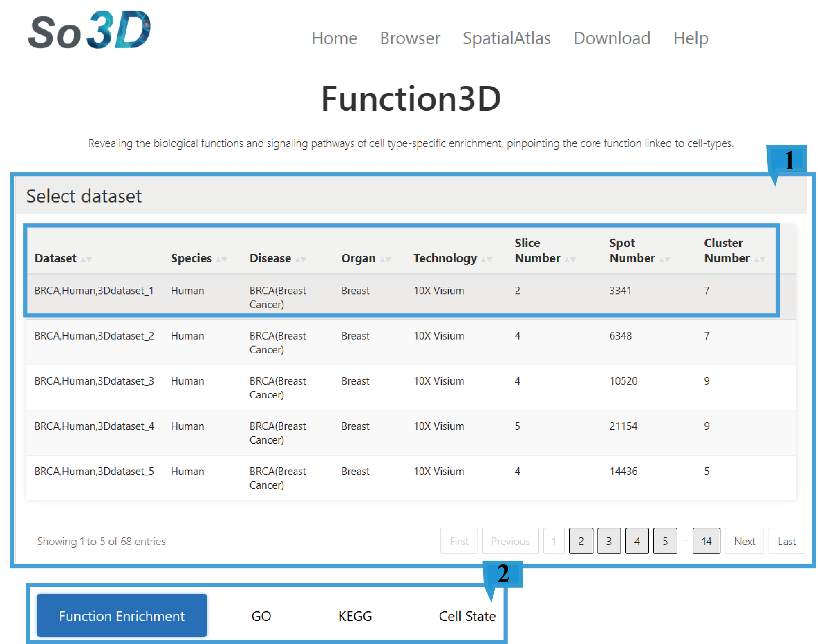Switch to the GO tab
The height and width of the screenshot is (644, 818).
[x=261, y=616]
